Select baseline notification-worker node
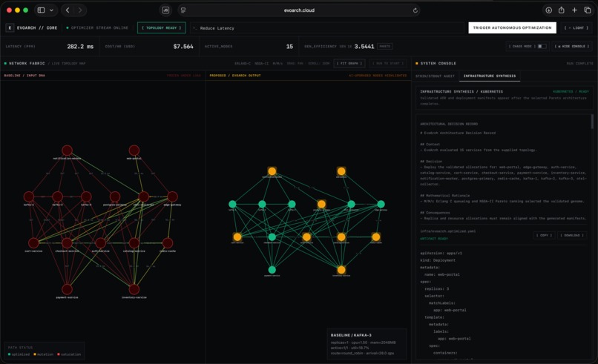598x364 pixels. click(x=67, y=150)
